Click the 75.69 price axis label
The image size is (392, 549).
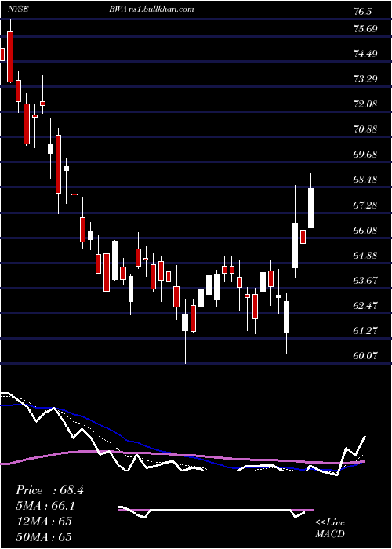tap(365, 28)
